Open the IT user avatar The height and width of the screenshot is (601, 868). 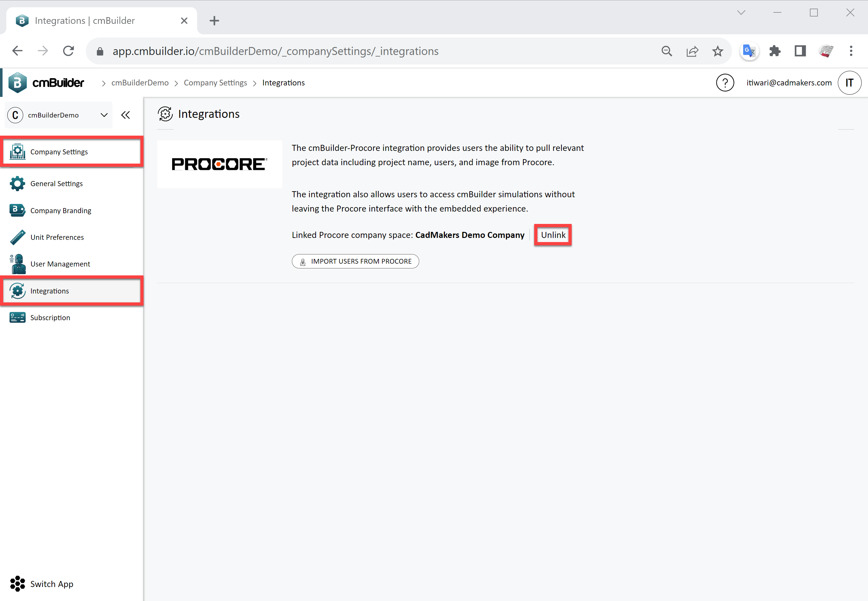pyautogui.click(x=850, y=83)
